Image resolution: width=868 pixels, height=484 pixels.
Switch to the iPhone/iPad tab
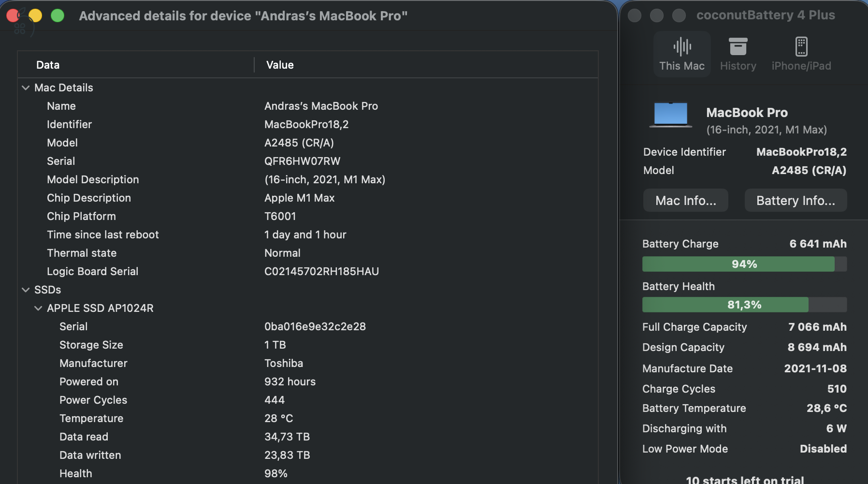(x=802, y=54)
